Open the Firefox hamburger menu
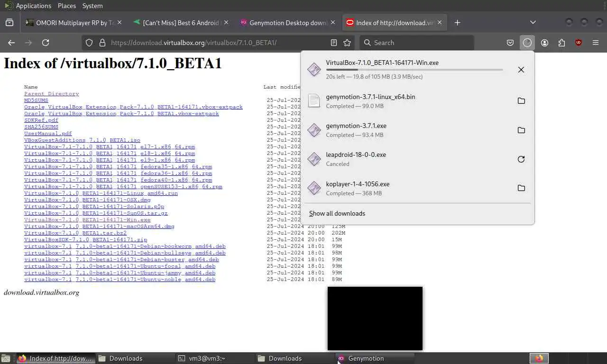Screen dimensions: 607x364 [596, 43]
